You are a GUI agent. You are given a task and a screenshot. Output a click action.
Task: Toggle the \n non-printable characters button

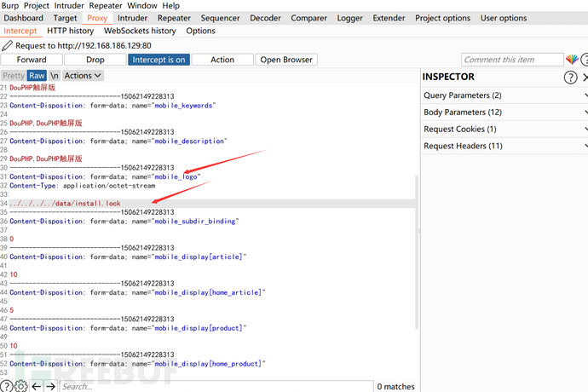[x=55, y=75]
